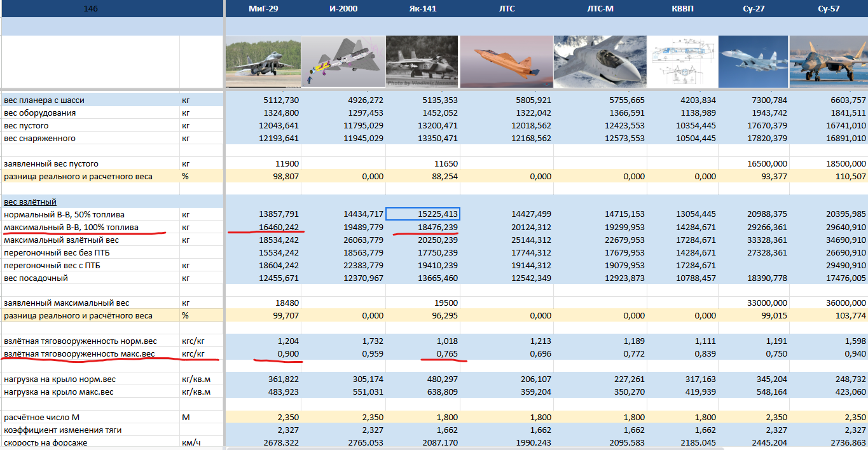Viewport: 868px width, 450px height.
Task: Select the КВВП column header cell
Action: tap(683, 9)
